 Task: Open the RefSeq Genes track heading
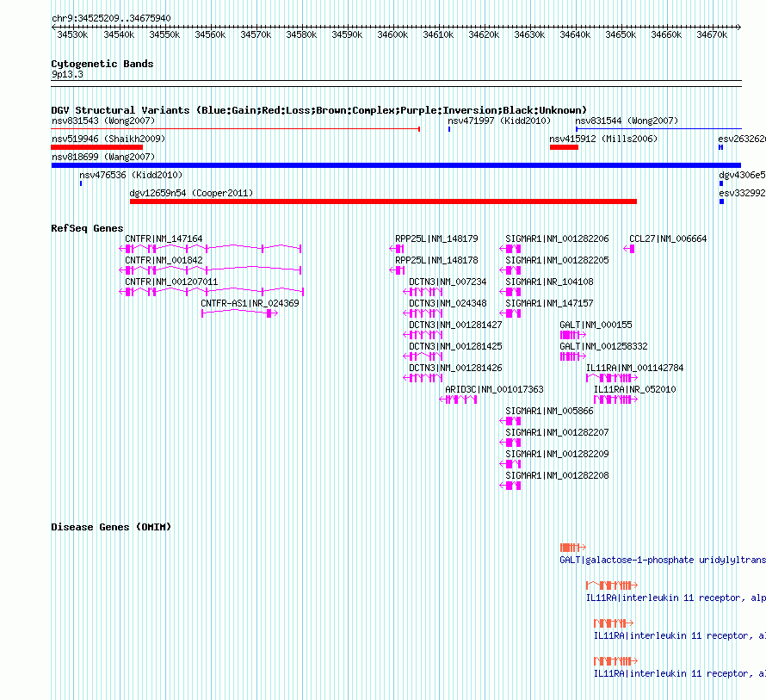point(87,228)
